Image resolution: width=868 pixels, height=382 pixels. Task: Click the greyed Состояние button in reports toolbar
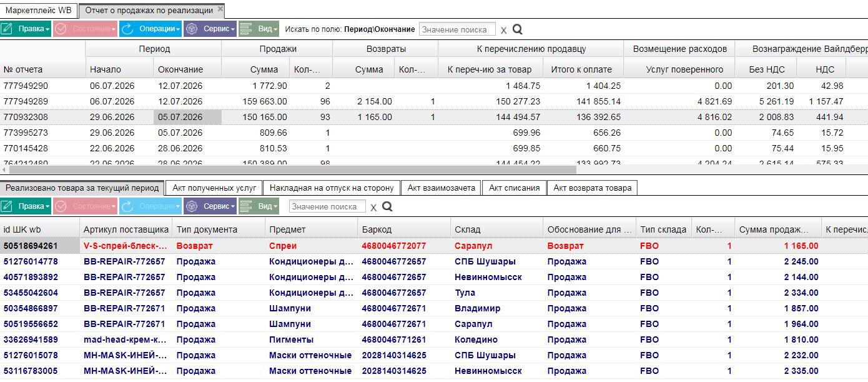click(86, 29)
